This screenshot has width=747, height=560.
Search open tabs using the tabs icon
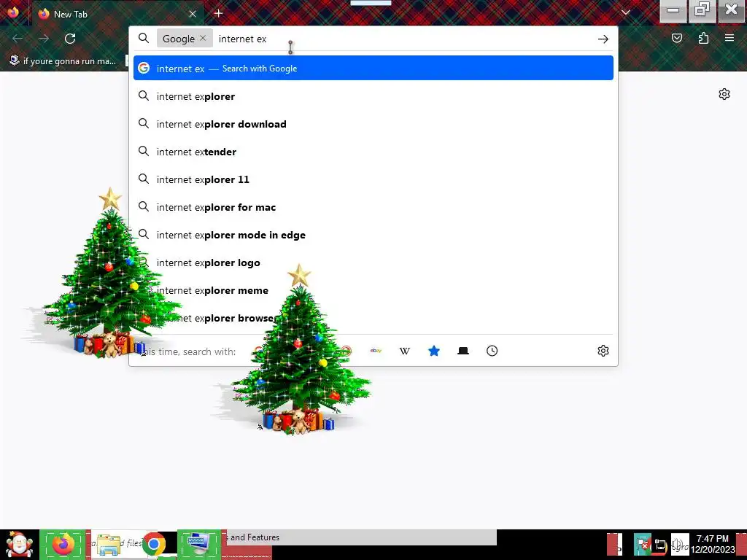pyautogui.click(x=463, y=351)
